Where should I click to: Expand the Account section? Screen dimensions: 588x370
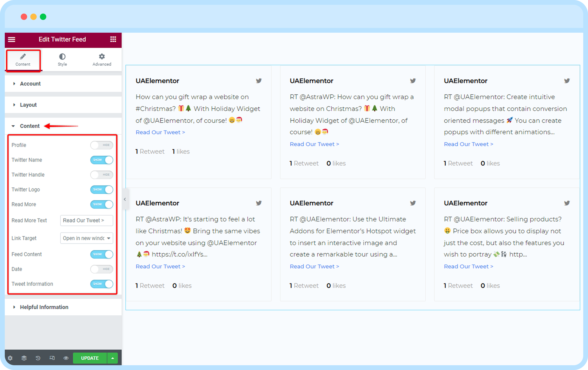click(30, 84)
